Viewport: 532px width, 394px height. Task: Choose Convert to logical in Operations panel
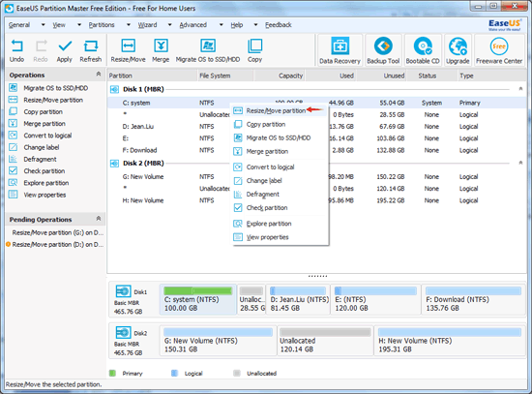40,136
